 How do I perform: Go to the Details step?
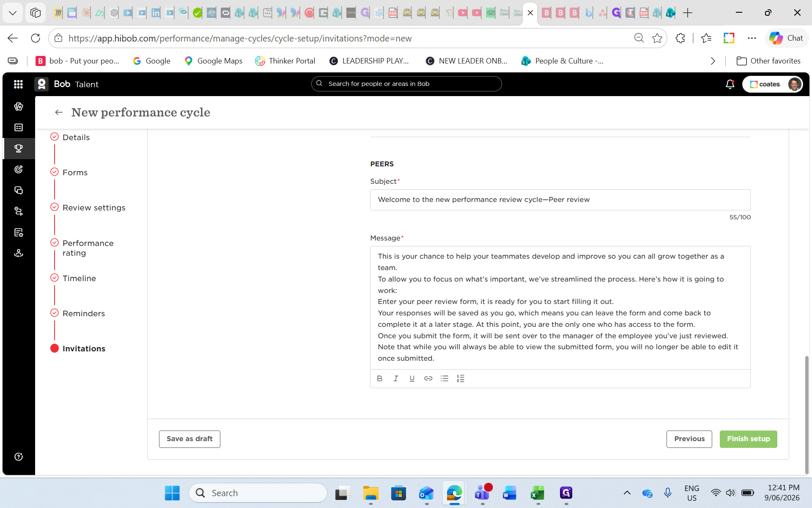(76, 137)
